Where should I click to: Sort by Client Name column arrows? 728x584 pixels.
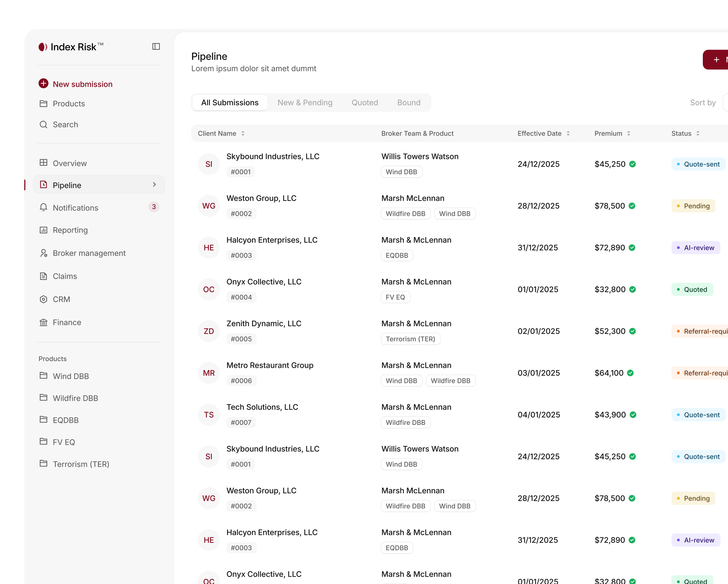243,134
